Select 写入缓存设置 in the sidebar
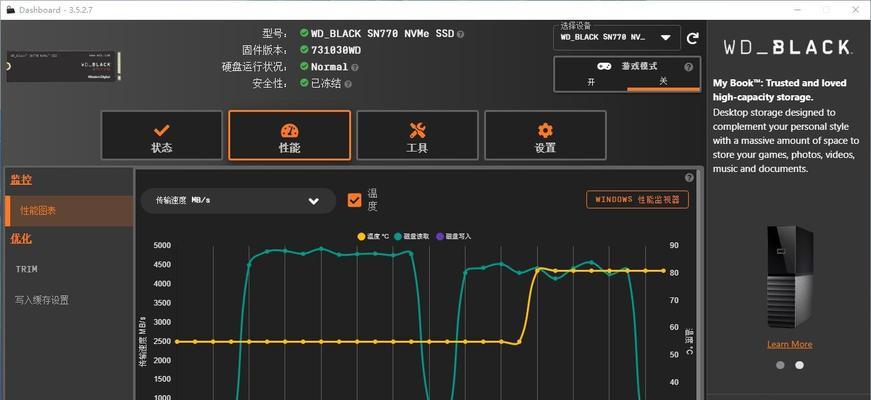Image resolution: width=871 pixels, height=400 pixels. coord(42,300)
